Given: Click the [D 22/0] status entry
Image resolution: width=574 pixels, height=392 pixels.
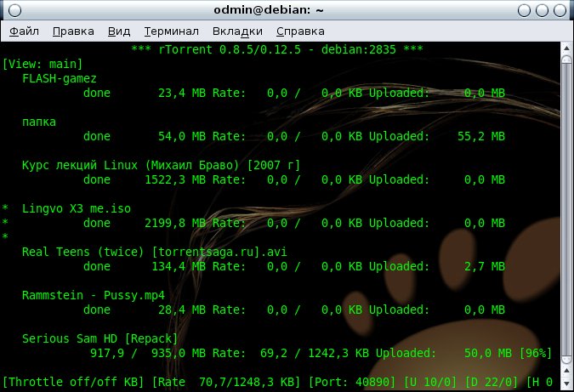Looking at the screenshot, I should tap(492, 382).
